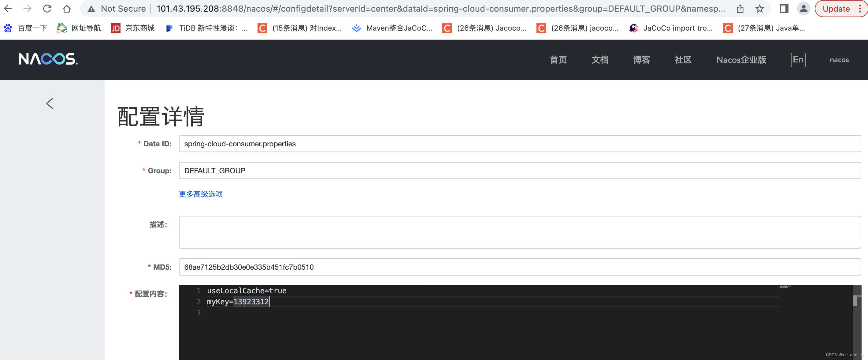Click the editor vertical scrollbar thumb
The height and width of the screenshot is (360, 868).
855,301
